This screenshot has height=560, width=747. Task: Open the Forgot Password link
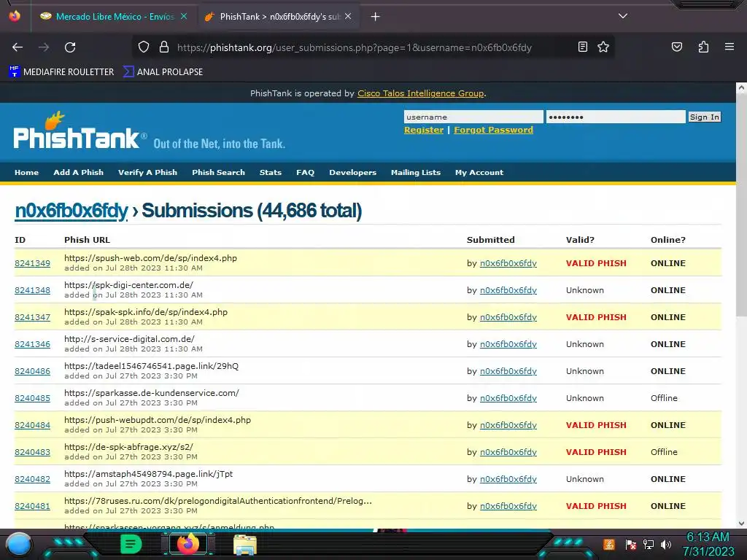(494, 130)
